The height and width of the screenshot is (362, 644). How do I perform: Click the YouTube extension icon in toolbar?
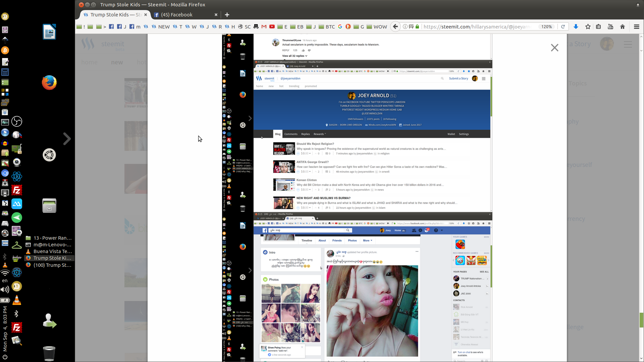pos(610,27)
